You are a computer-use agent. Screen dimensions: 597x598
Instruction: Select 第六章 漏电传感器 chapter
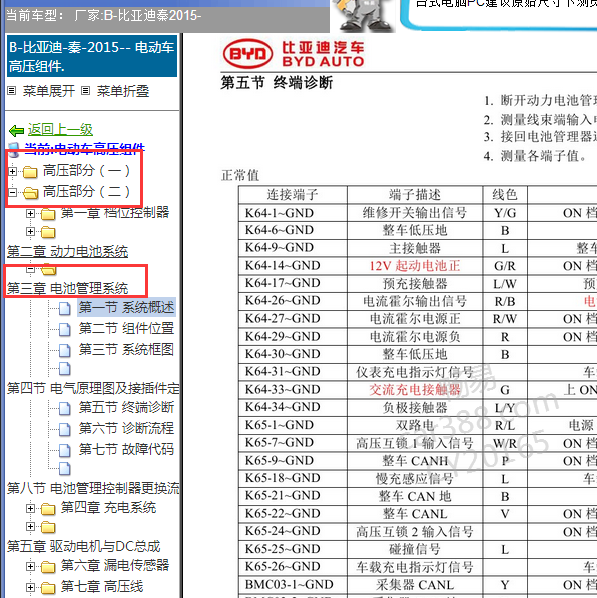point(115,565)
